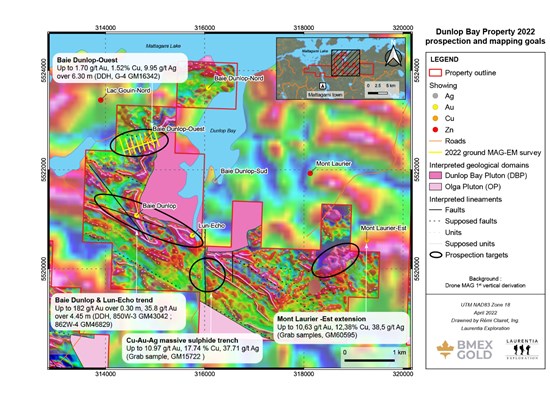550x413 pixels.
Task: Click the Mont Laurier-Est showing label
Action: click(x=383, y=228)
